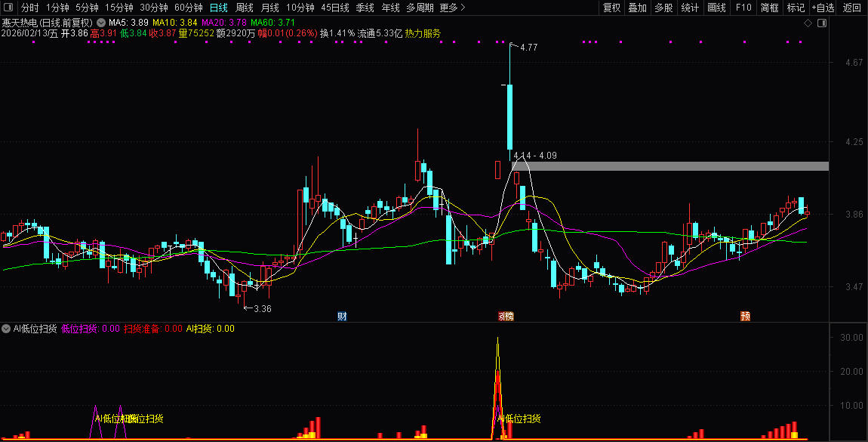Click the 返回 back button
This screenshot has width=868, height=442.
[x=852, y=8]
